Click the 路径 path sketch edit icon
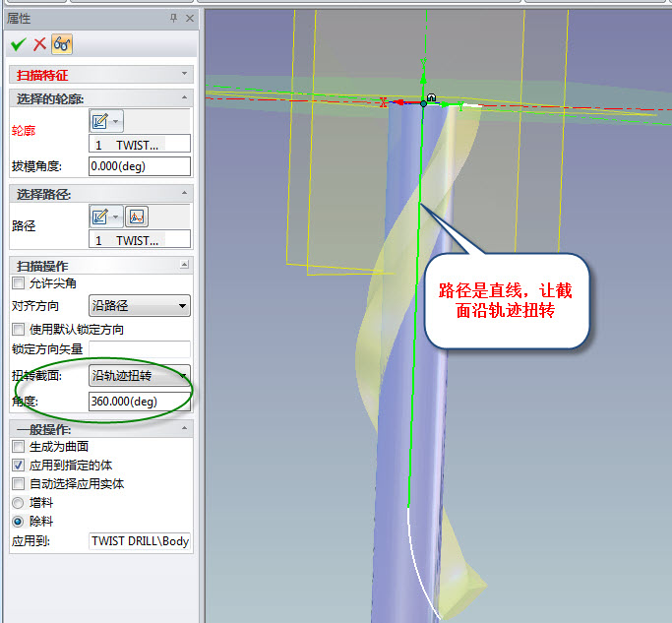The image size is (672, 623). click(100, 217)
